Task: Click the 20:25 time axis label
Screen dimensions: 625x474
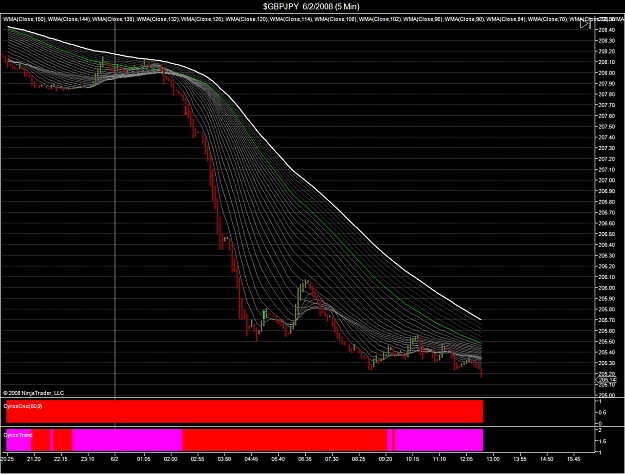Action: pos(7,459)
